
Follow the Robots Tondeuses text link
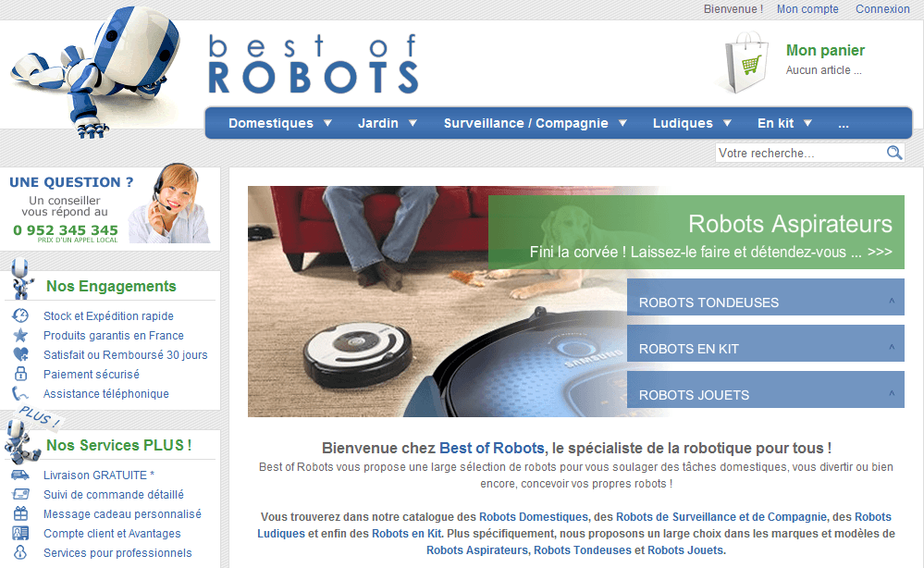pos(582,549)
